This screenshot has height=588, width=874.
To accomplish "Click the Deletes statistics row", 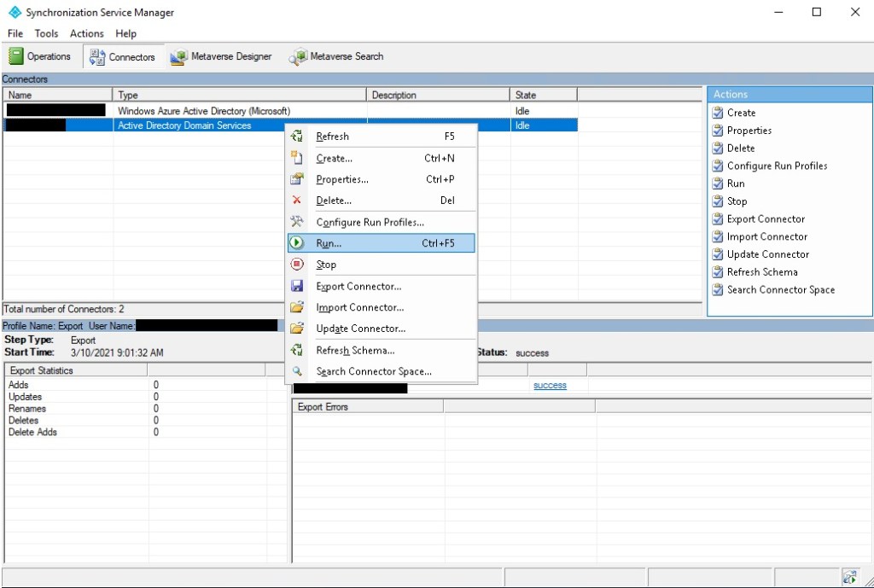I will (x=145, y=420).
